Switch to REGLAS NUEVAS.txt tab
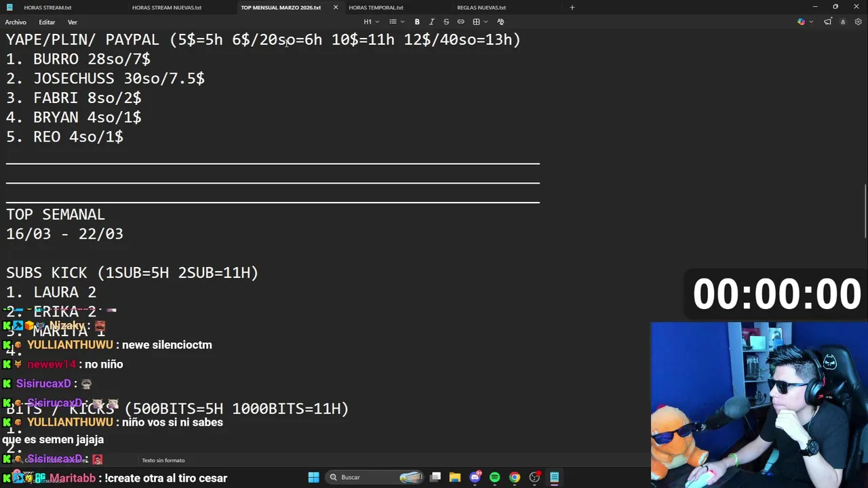The width and height of the screenshot is (868, 488). (x=481, y=7)
